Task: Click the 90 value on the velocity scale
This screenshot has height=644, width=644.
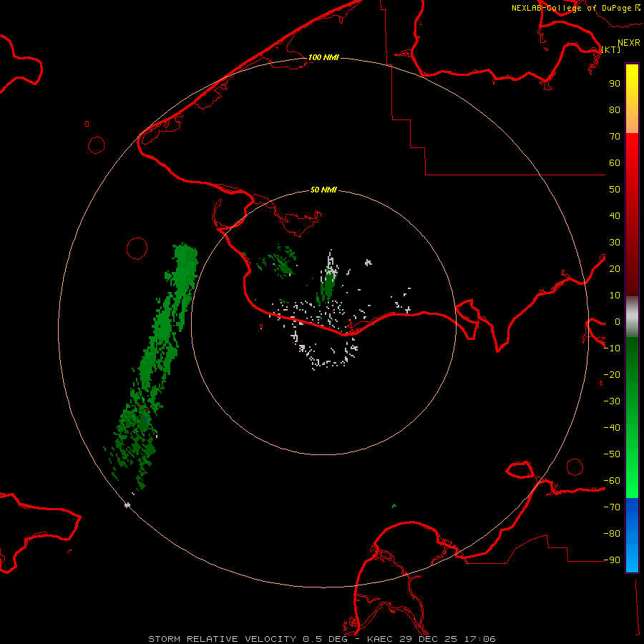Action: pos(615,84)
